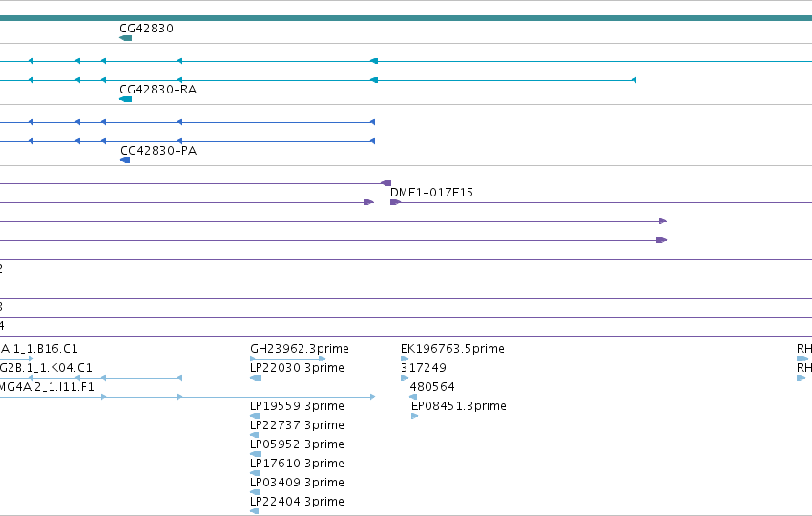Select the LP17610.3prime label
812x516 pixels.
[x=297, y=464]
